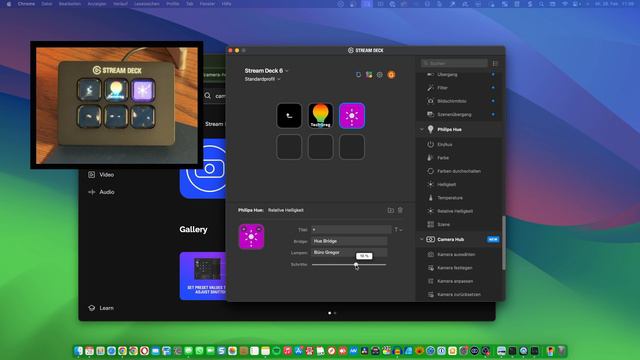Open Finder from the Dock
Screen dimensions: 640x360
(x=78, y=351)
